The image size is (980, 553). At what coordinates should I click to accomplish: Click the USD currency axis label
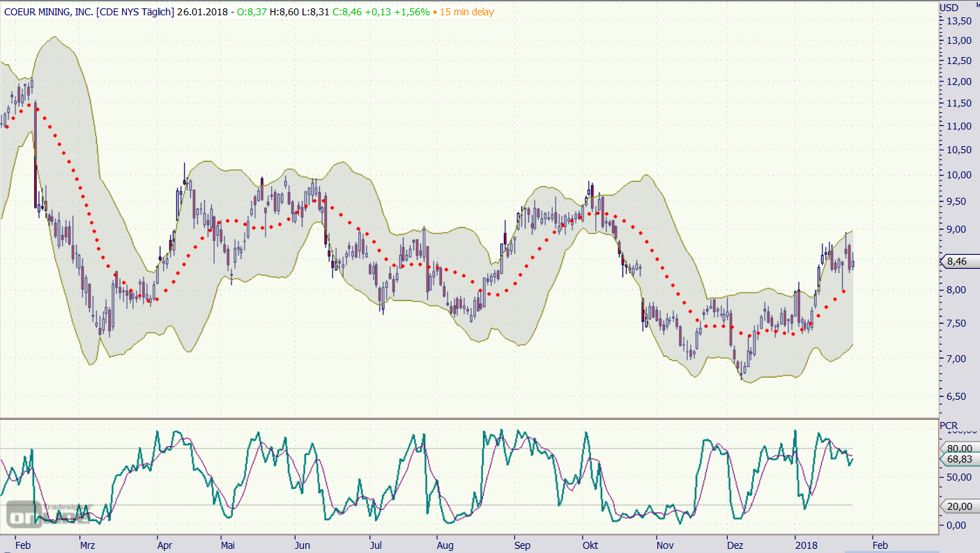tap(949, 8)
